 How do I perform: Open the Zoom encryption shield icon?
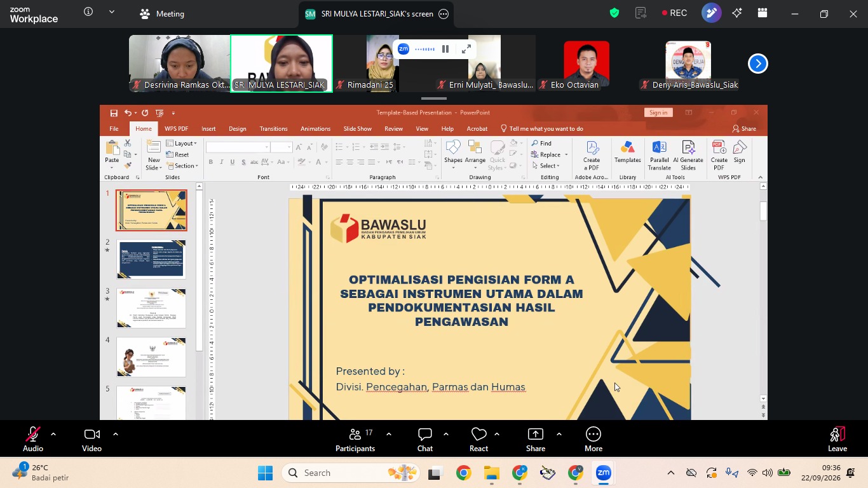pos(614,13)
